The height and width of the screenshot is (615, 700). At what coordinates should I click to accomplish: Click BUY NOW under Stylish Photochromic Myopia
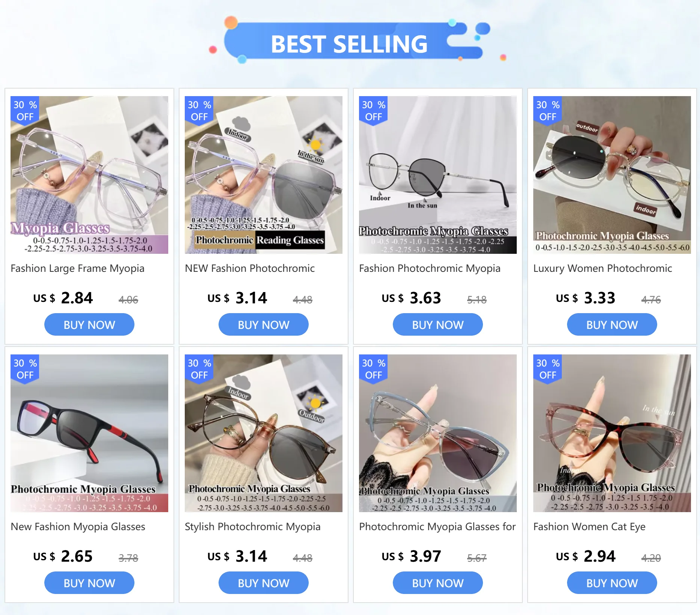pos(264,583)
